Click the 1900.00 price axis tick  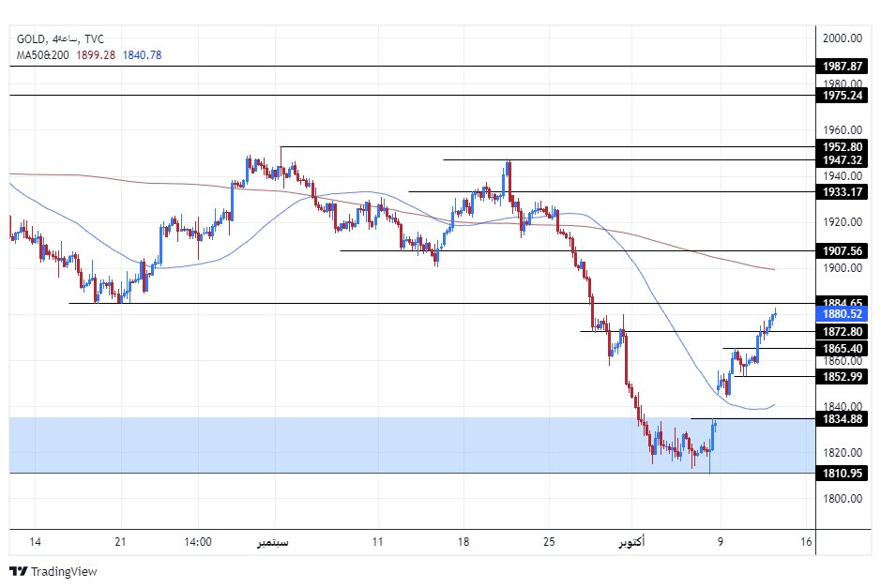click(842, 268)
